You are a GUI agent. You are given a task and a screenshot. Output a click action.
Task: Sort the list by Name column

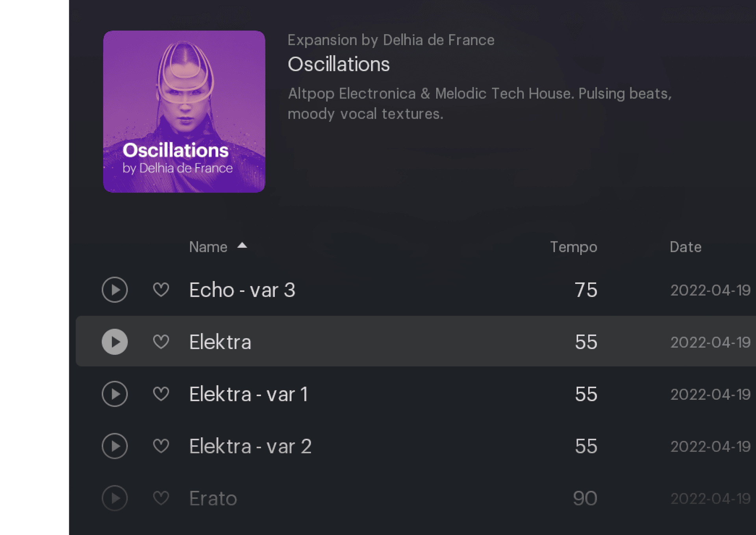208,247
